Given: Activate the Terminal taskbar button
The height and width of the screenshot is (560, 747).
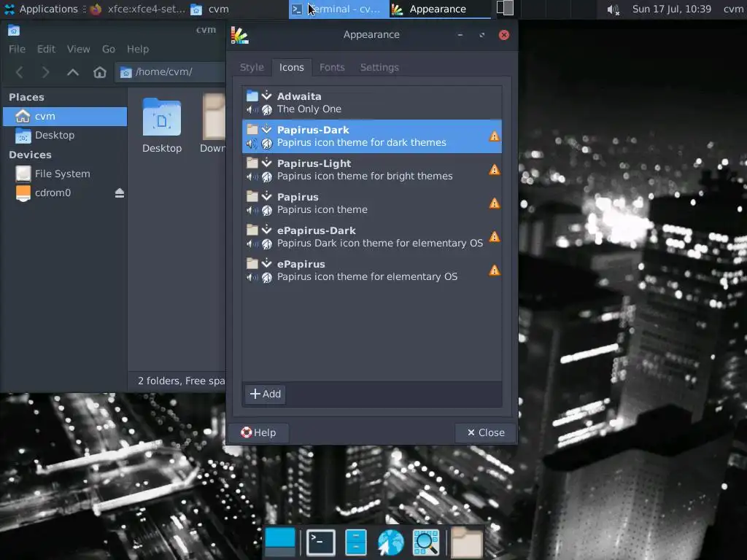Looking at the screenshot, I should click(x=337, y=9).
